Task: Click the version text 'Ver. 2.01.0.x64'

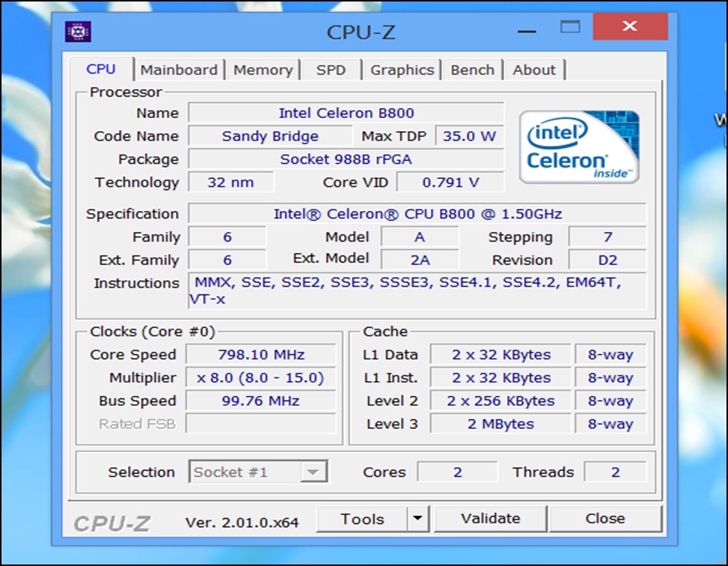Action: pos(242,523)
